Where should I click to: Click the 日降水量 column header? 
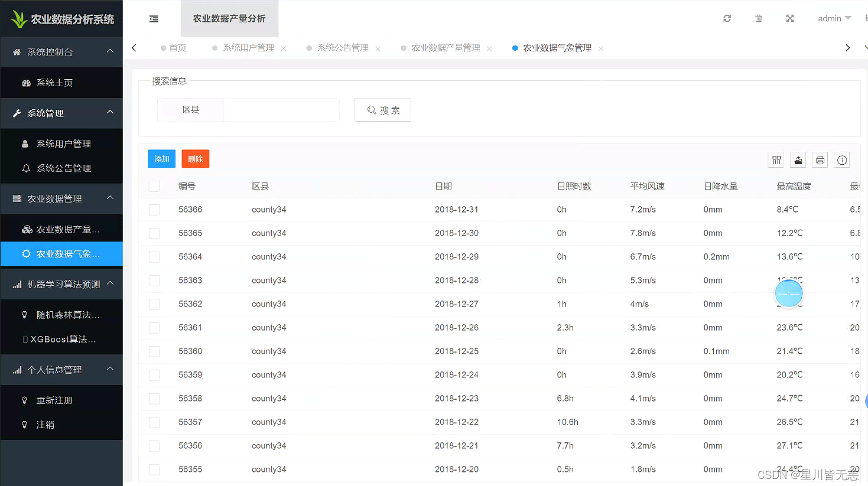720,186
